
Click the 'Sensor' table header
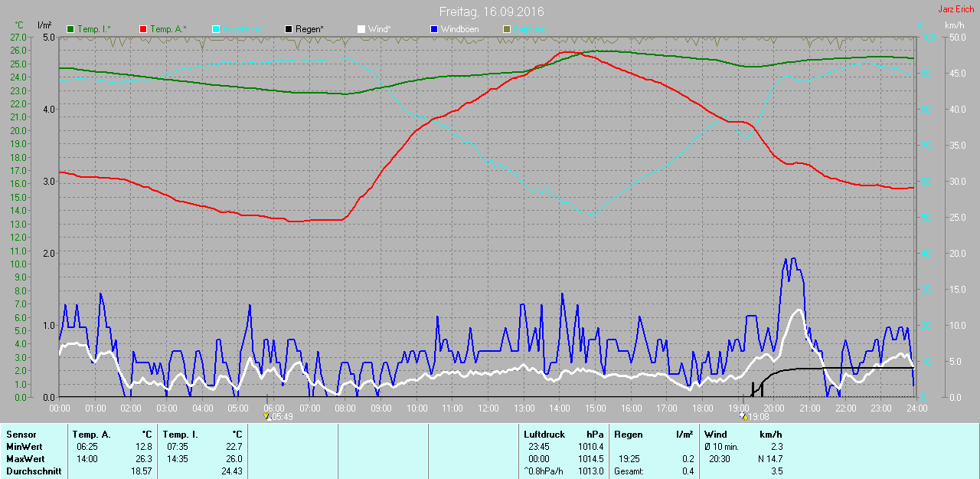[x=21, y=435]
